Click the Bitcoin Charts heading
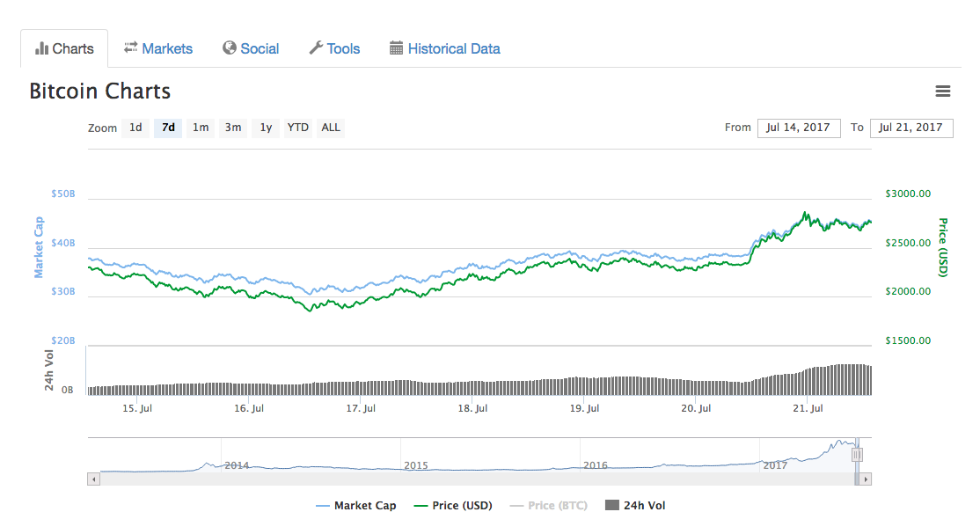 click(x=100, y=91)
